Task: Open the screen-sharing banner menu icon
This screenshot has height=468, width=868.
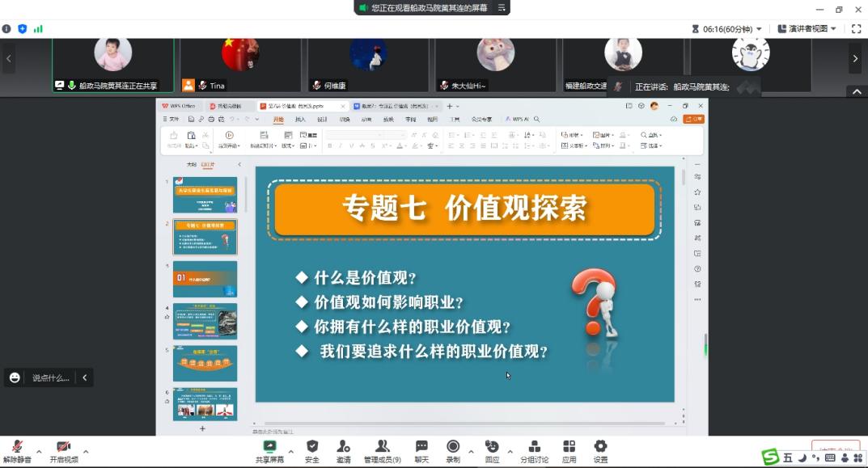Action: tap(502, 8)
